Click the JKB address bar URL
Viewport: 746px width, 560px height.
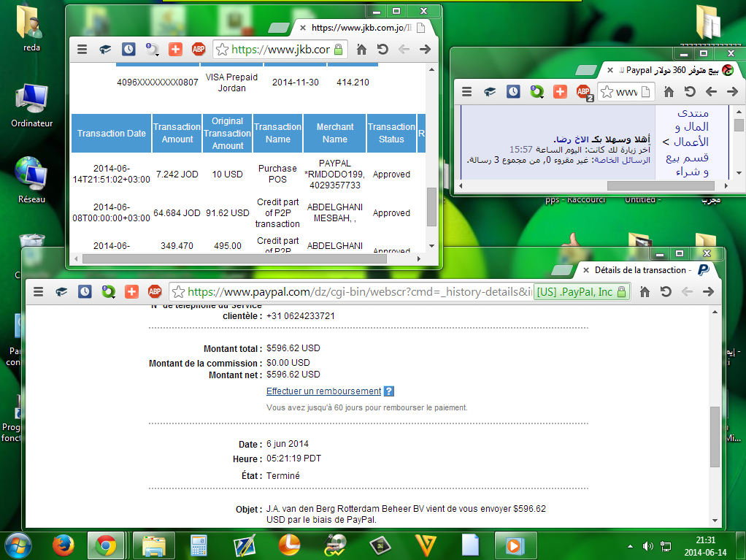point(281,50)
